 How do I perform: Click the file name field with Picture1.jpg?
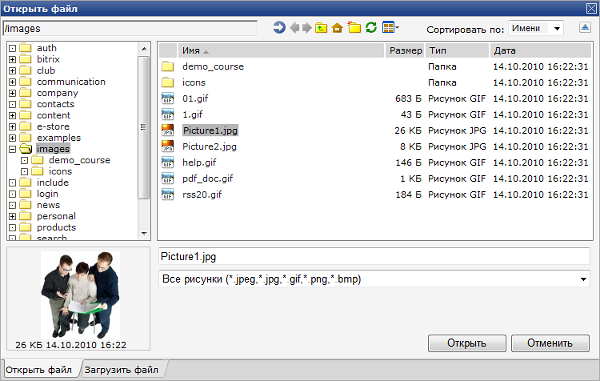click(x=374, y=256)
